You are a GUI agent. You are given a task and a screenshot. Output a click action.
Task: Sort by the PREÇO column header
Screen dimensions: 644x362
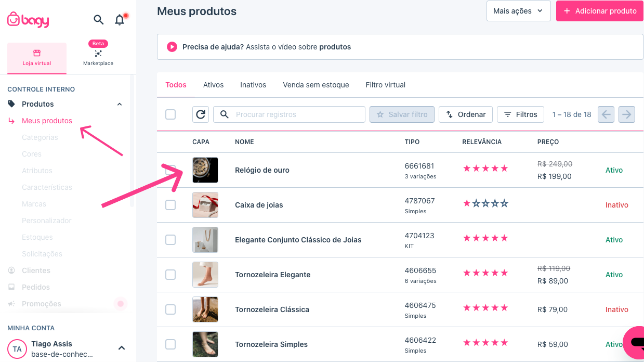548,142
